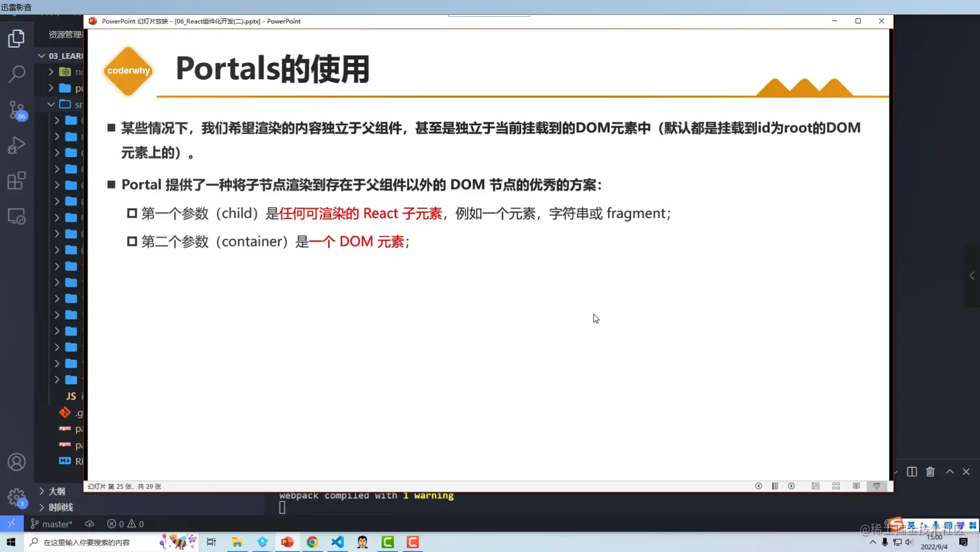Open the Accounts menu in VS Code
The width and height of the screenshot is (980, 552).
click(x=17, y=462)
